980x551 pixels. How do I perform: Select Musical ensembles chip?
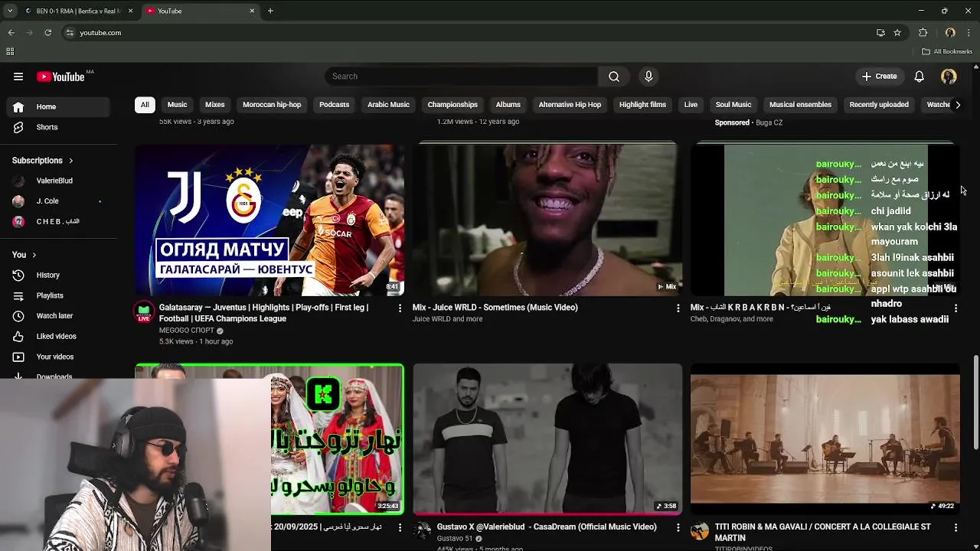pos(800,105)
